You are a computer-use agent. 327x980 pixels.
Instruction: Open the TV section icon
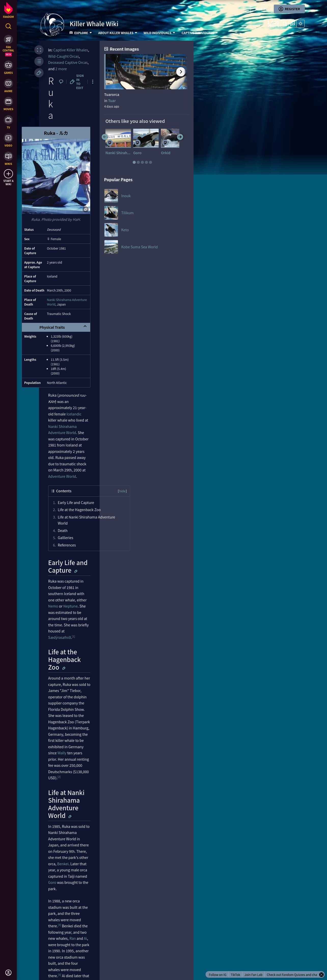pos(8,120)
